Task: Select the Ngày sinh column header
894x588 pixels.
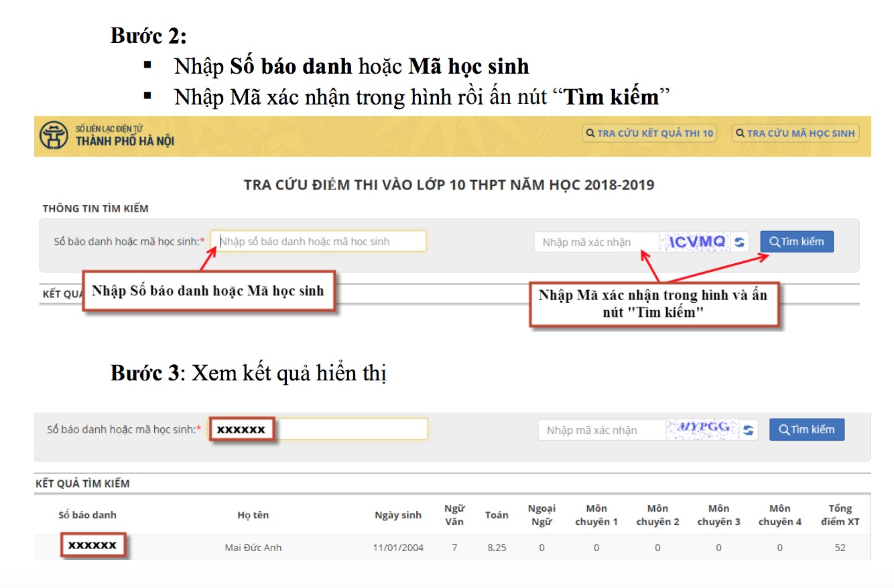Action: click(398, 515)
